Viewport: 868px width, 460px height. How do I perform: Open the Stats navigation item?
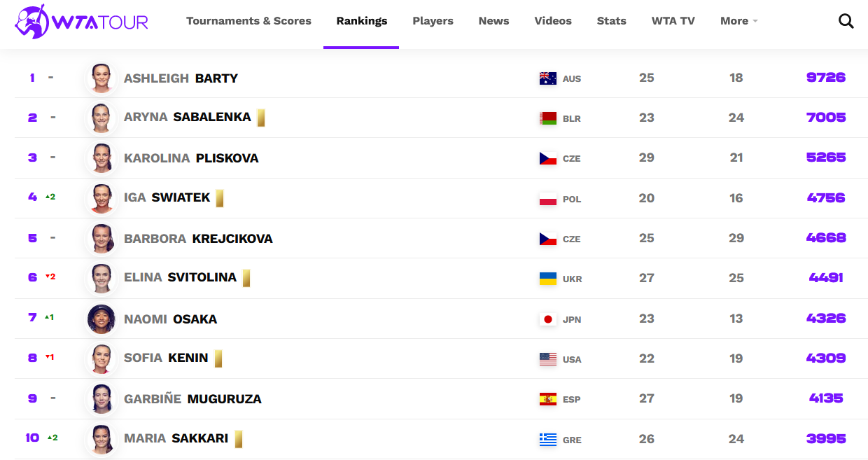pyautogui.click(x=611, y=21)
